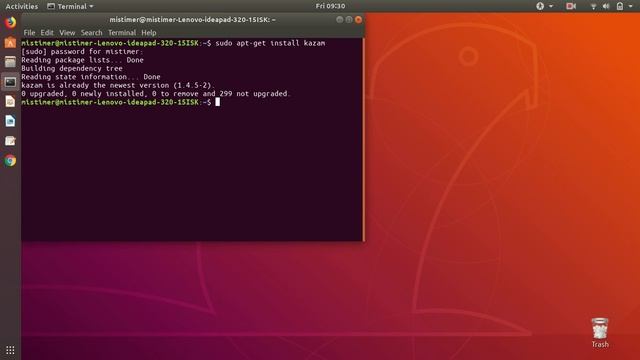Viewport: 640px width, 360px height.
Task: Click the Wi-Fi network icon
Action: pyautogui.click(x=593, y=6)
